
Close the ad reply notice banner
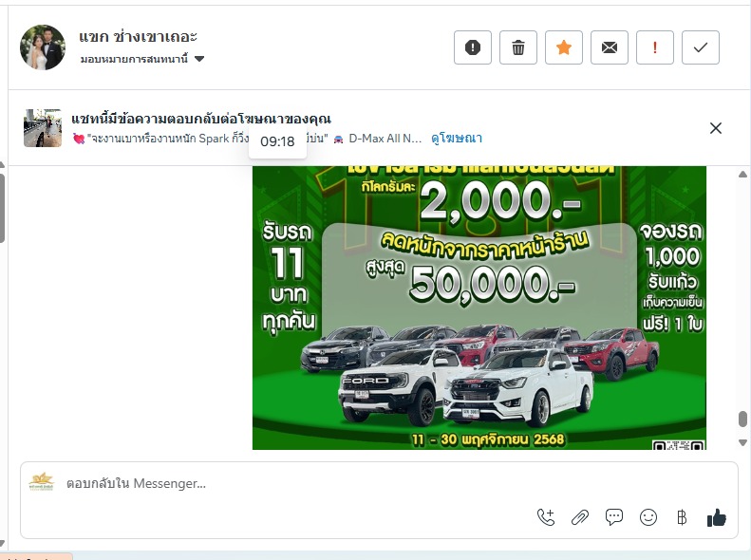pyautogui.click(x=716, y=128)
